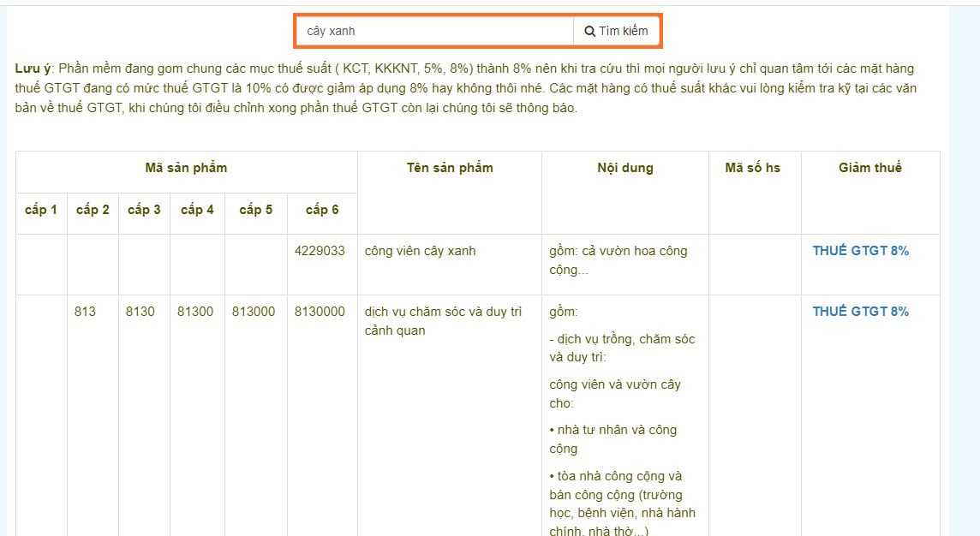
Task: Open THUẾ GTGT 8% link for dịch vụ chăm sóc
Action: click(x=860, y=312)
